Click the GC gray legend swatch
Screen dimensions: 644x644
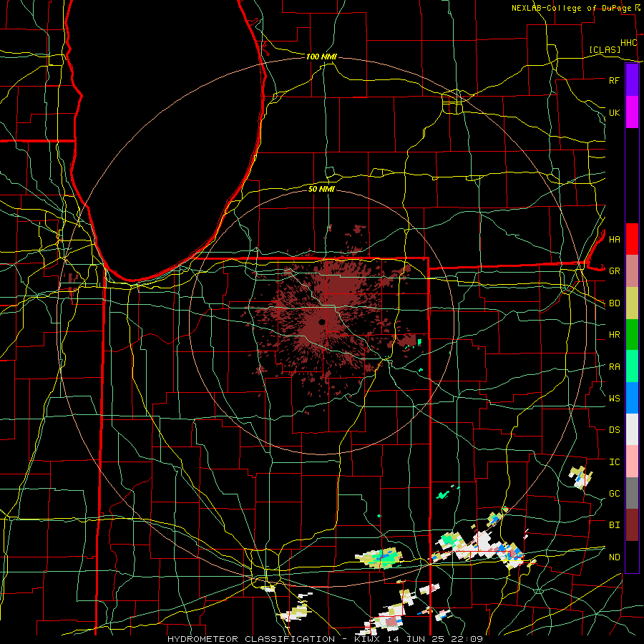[x=632, y=493]
